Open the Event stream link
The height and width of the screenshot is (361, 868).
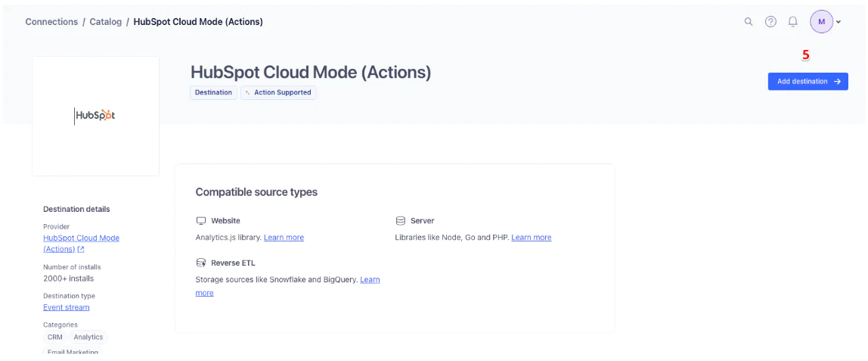tap(67, 307)
